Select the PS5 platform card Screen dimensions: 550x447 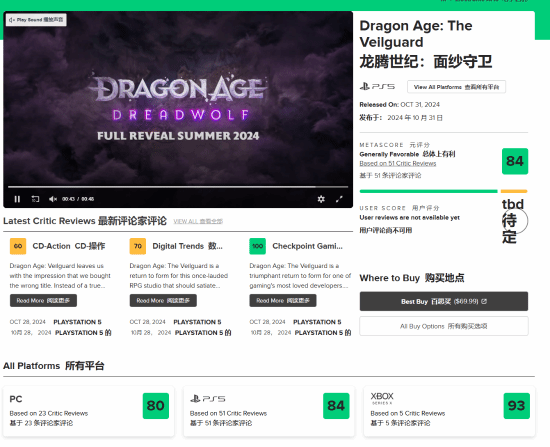pyautogui.click(x=269, y=411)
